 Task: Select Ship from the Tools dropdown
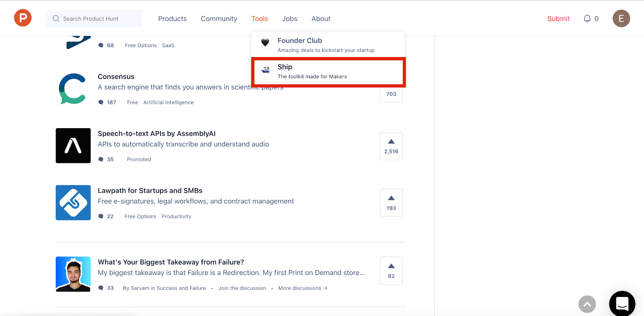[328, 71]
